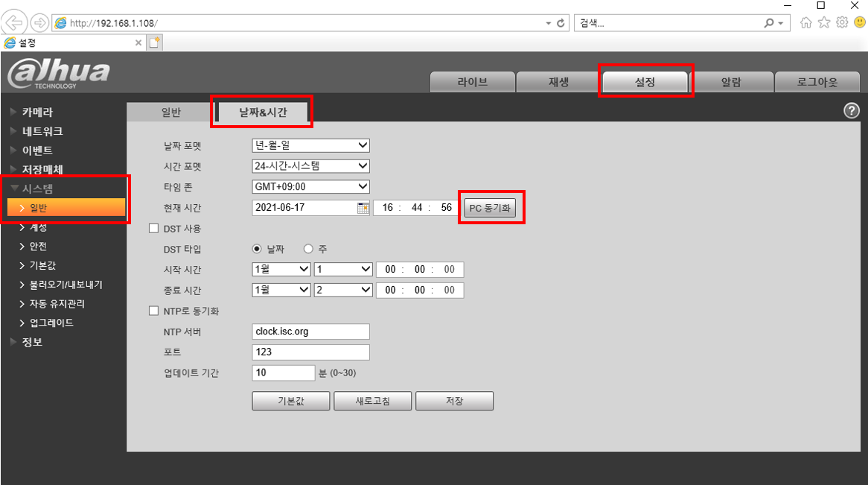Collapse the 시스템 sidebar section

(x=37, y=188)
